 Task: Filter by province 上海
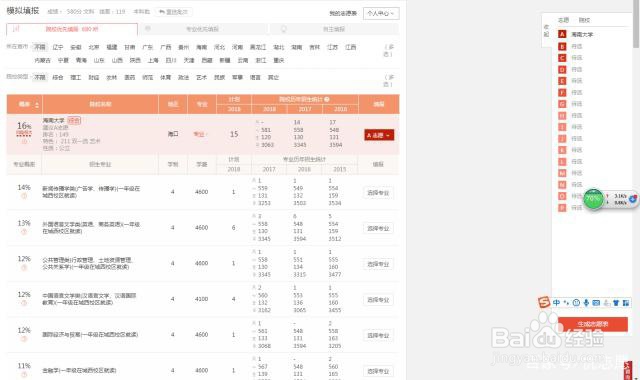point(153,60)
